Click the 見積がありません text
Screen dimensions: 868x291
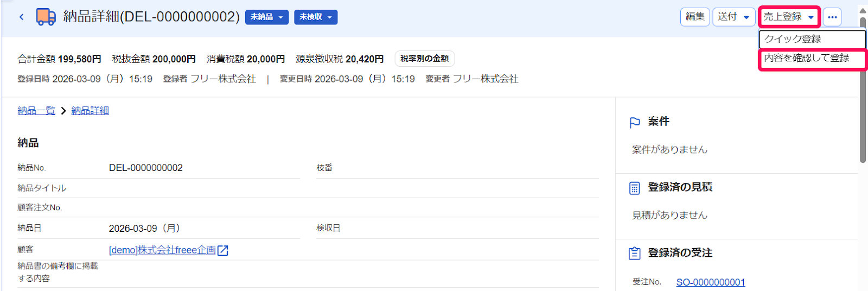669,216
